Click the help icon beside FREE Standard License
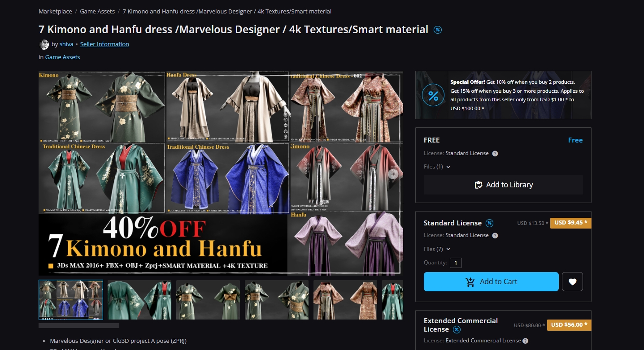This screenshot has height=350, width=644. click(x=495, y=153)
